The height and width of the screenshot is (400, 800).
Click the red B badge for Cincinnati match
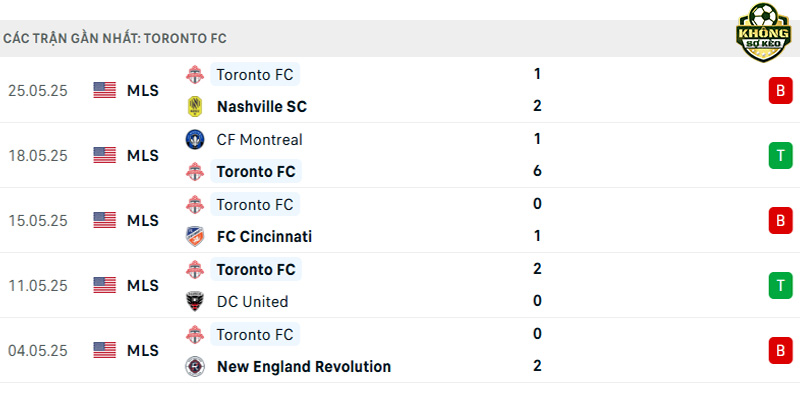[780, 220]
